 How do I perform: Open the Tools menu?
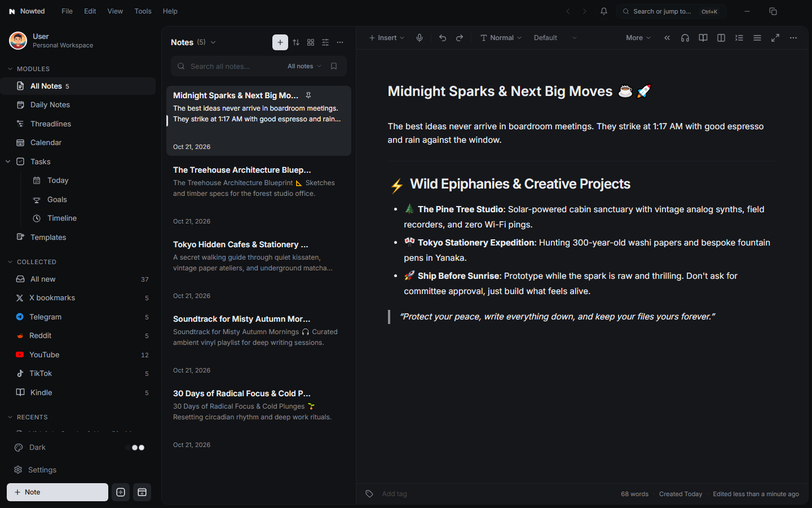[x=143, y=11]
